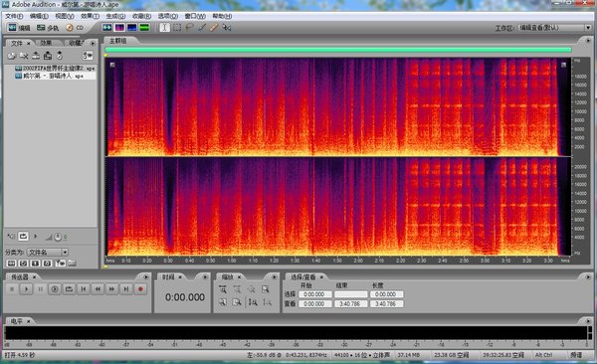Open the Window (窗口) menu

195,16
